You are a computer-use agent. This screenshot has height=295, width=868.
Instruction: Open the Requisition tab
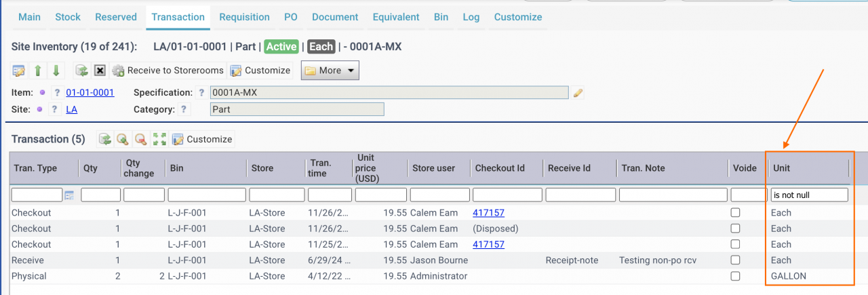click(244, 17)
